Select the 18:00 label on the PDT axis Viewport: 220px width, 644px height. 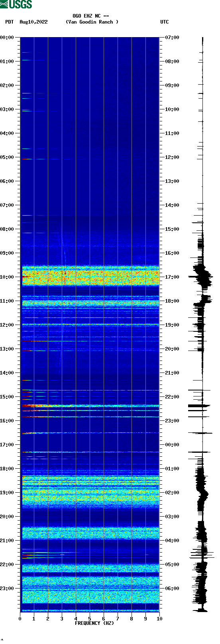pos(7,469)
